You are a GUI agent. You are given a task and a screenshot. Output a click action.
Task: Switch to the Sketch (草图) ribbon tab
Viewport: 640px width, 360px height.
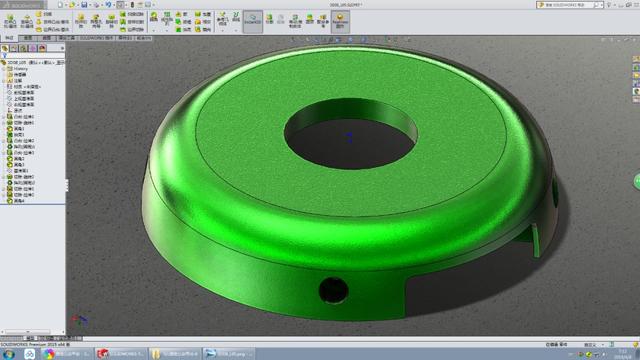(28, 38)
